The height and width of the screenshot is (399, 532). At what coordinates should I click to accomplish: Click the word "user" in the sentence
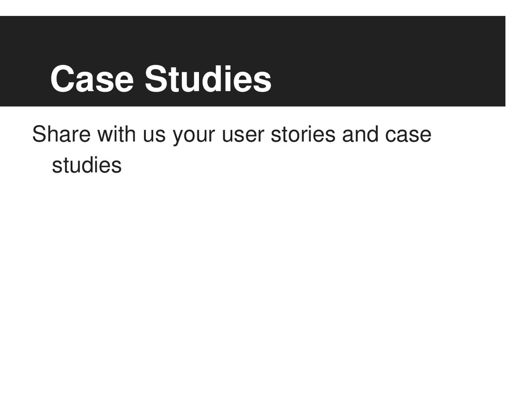click(243, 136)
